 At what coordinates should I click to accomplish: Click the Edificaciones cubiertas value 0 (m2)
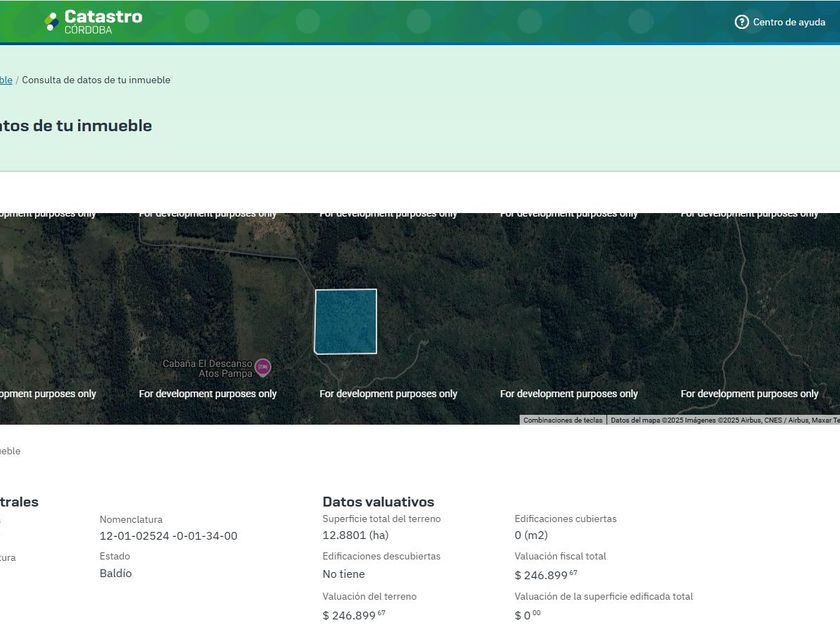(531, 535)
